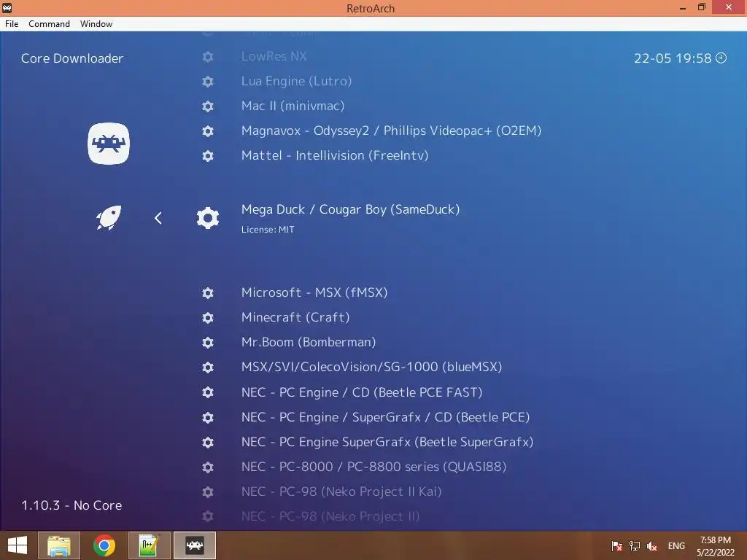747x560 pixels.
Task: Click the gear icon beside Lua Engine (Lutro)
Action: click(x=208, y=82)
